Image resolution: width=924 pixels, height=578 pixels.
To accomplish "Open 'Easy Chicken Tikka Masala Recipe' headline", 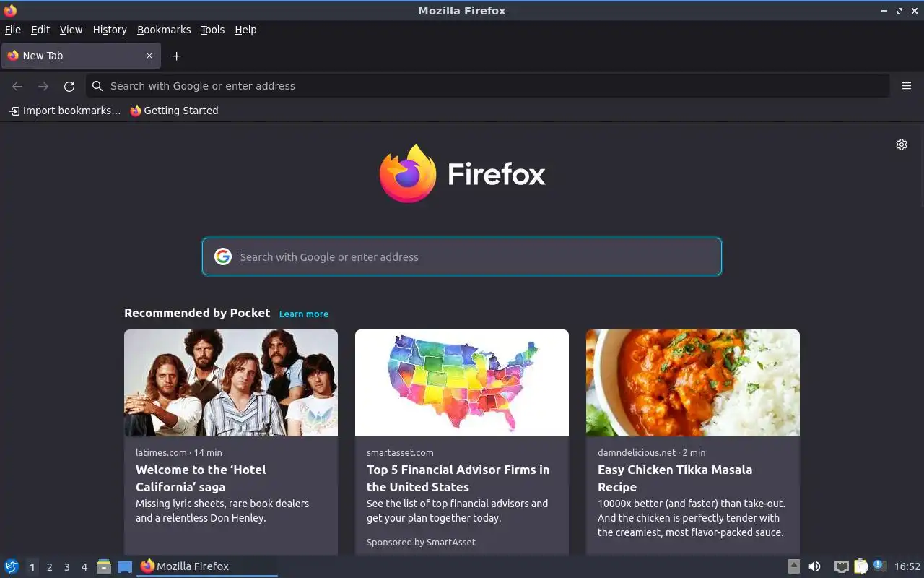I will [675, 478].
